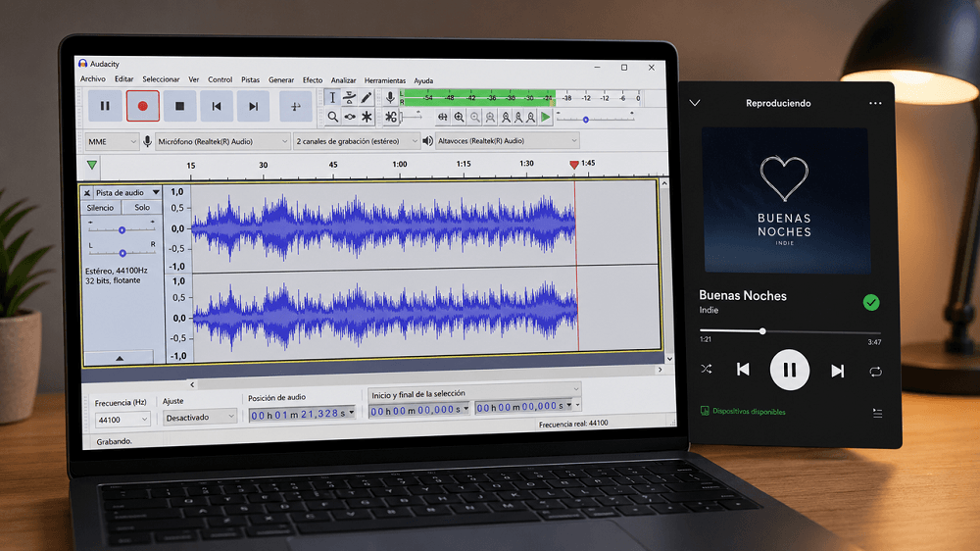The height and width of the screenshot is (551, 980).
Task: Select the Envelope tool
Action: coord(350,98)
